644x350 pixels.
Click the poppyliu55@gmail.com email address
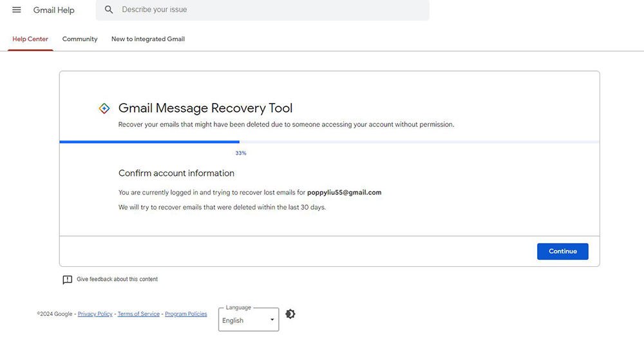345,193
